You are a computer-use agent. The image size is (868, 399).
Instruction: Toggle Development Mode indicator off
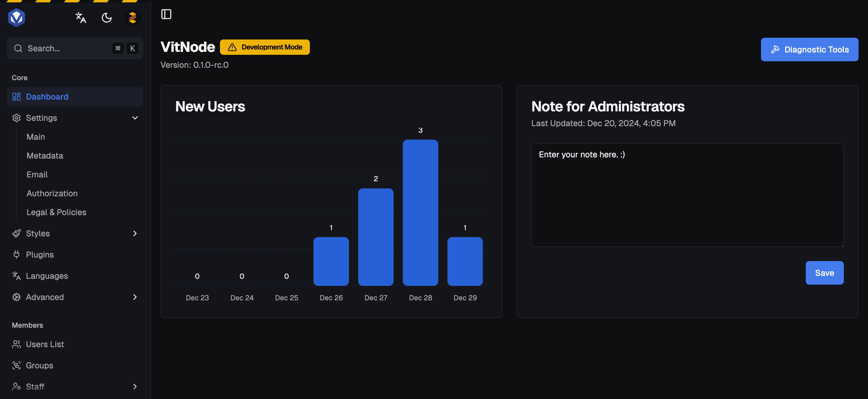tap(264, 47)
